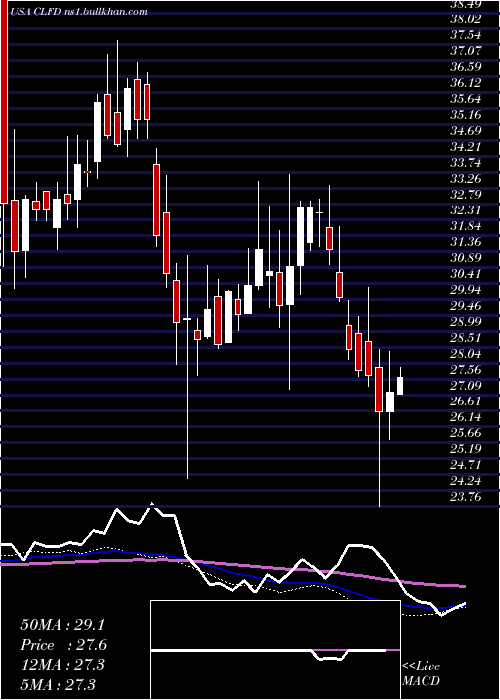Click the 29.46 price axis label
Viewport: 500px width, 700px height.
(466, 306)
